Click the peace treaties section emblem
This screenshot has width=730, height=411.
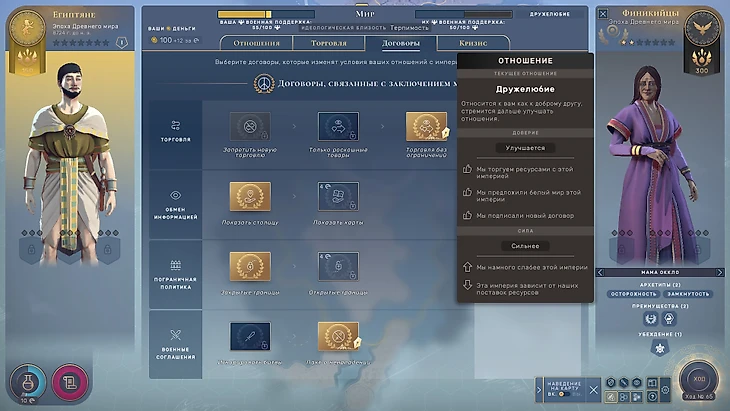tap(264, 84)
